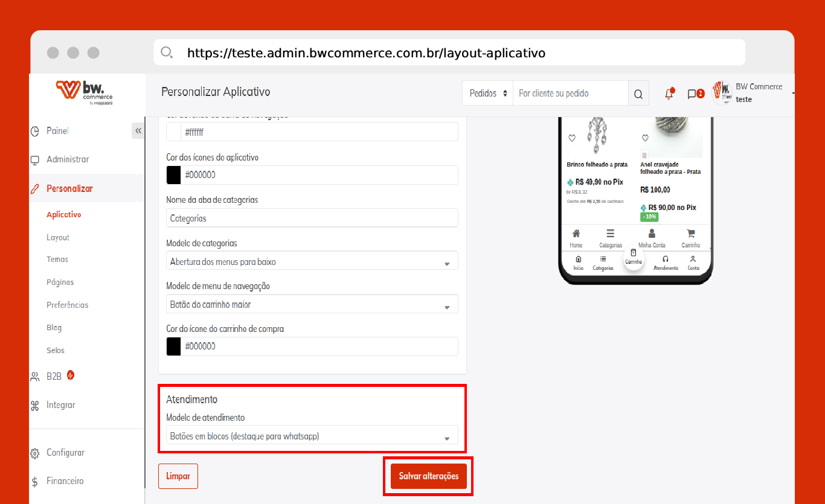This screenshot has height=504, width=825.
Task: Open the Modelo de atendimento dropdown
Action: coord(312,436)
